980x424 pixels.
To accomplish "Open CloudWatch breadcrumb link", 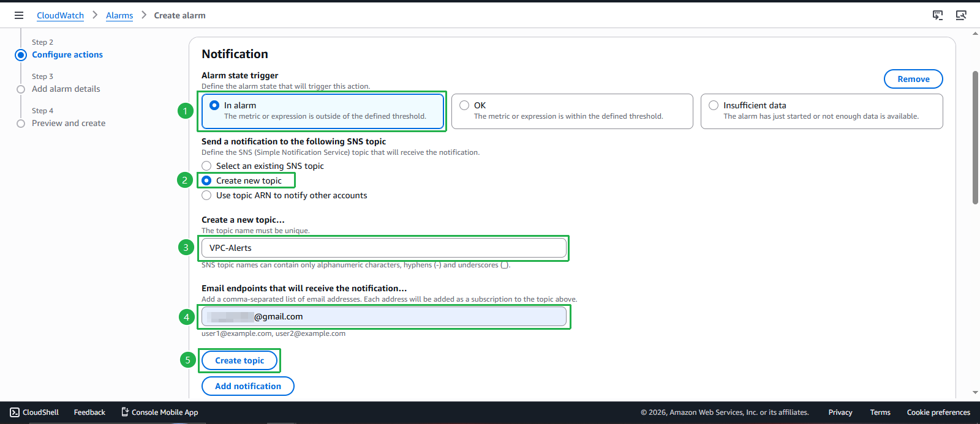I will (60, 15).
